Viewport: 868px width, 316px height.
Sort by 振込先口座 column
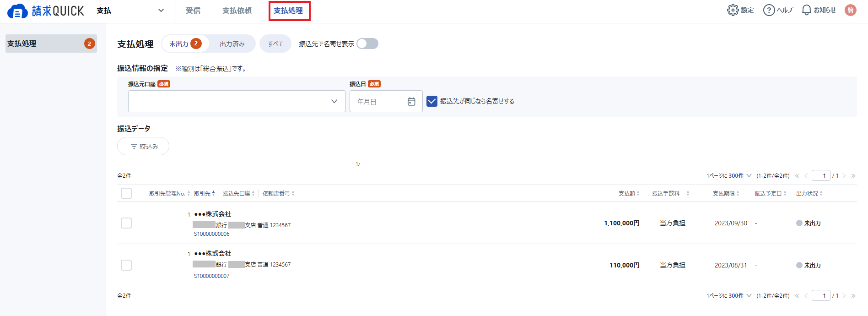pyautogui.click(x=239, y=194)
